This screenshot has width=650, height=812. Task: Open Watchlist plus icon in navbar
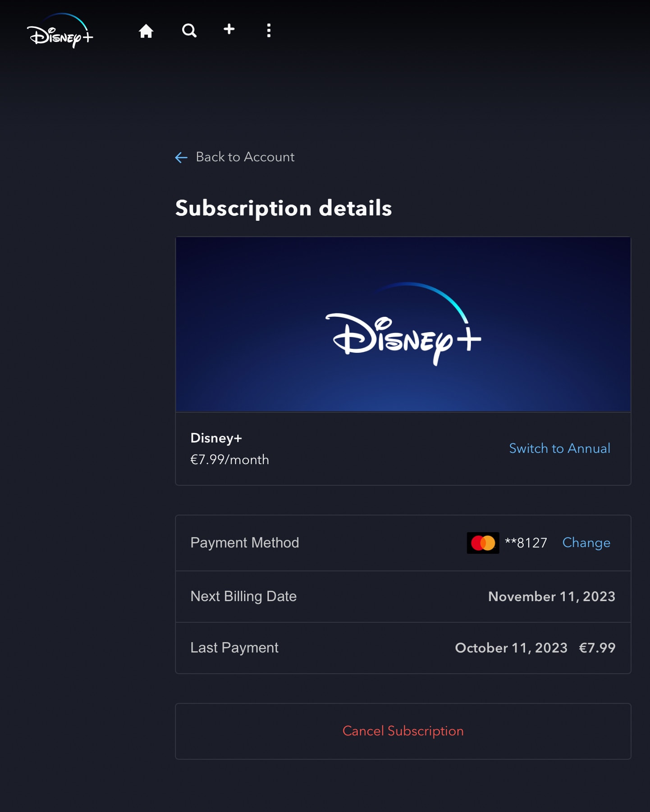point(229,29)
